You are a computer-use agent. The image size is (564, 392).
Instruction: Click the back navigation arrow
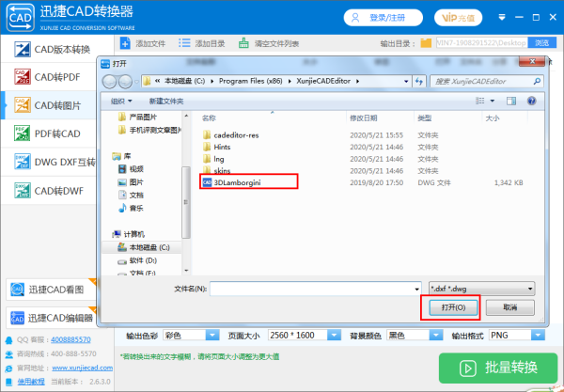(109, 82)
